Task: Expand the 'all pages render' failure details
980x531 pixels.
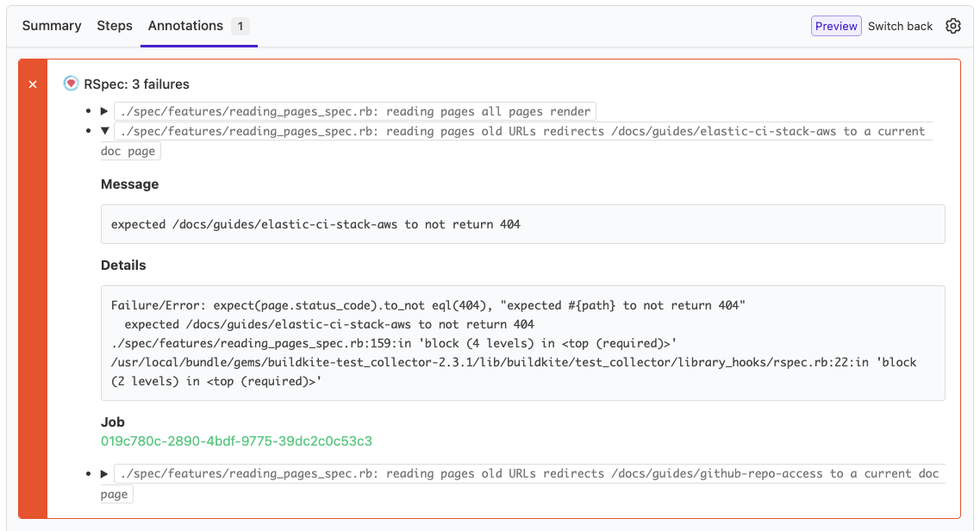Action: click(x=103, y=110)
